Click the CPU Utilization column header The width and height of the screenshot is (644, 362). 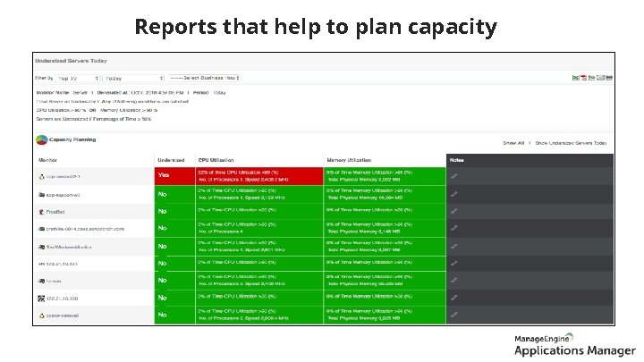216,160
